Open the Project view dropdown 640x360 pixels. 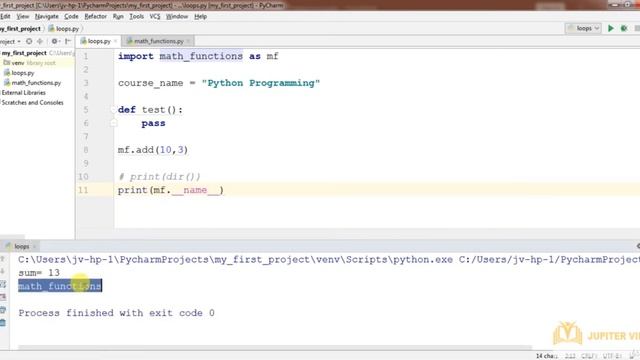tap(10, 41)
